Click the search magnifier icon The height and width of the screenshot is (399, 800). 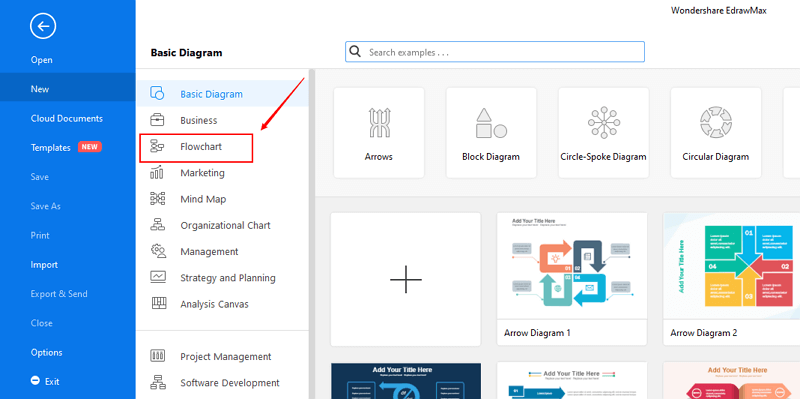click(356, 52)
